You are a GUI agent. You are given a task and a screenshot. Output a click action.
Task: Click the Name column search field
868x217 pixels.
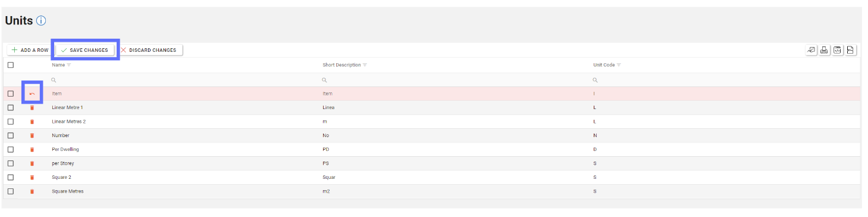[184, 80]
